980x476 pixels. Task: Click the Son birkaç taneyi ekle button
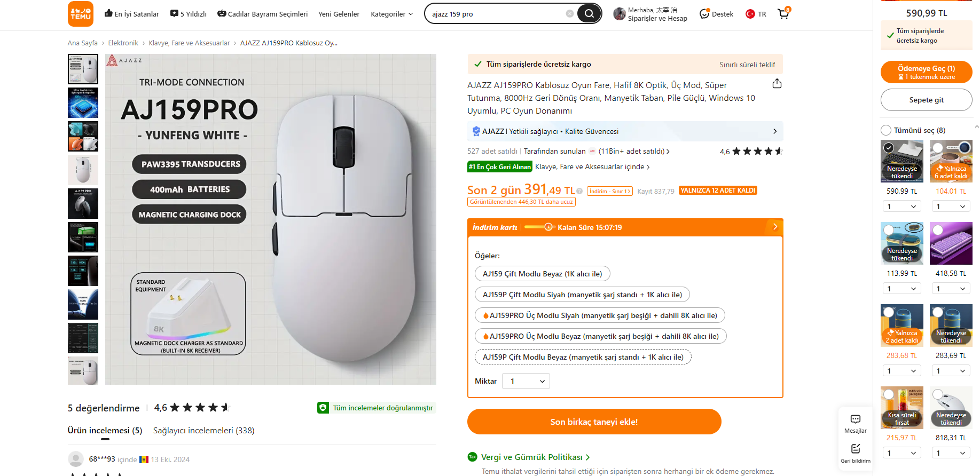click(594, 422)
